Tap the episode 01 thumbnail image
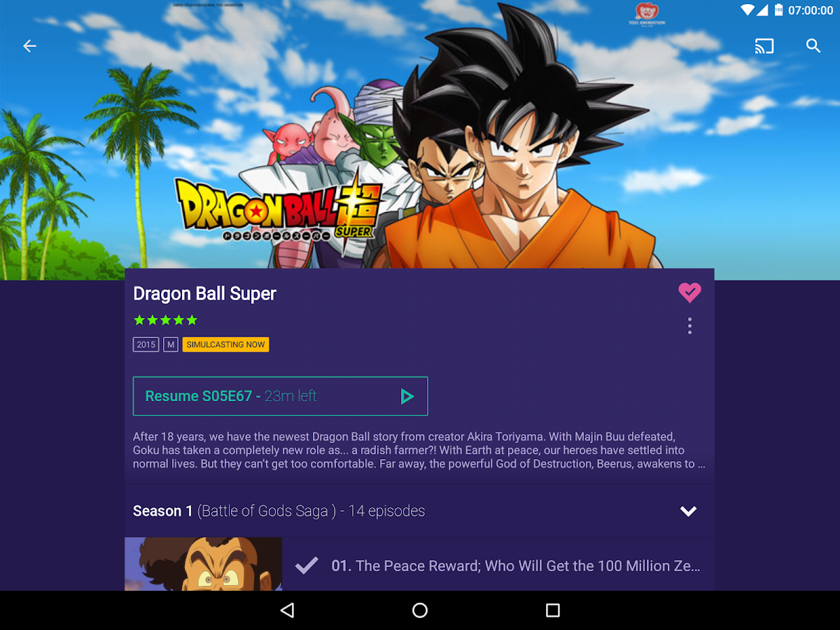Viewport: 840px width, 630px height. 203,564
